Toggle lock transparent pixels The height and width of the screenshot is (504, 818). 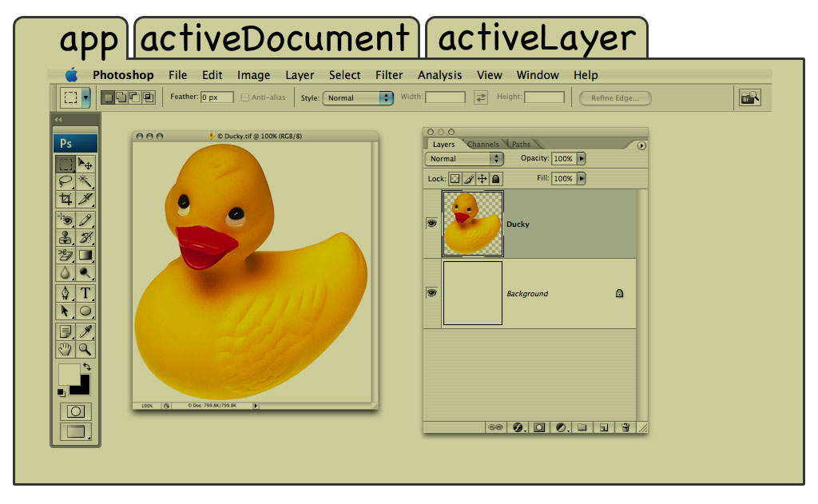455,179
